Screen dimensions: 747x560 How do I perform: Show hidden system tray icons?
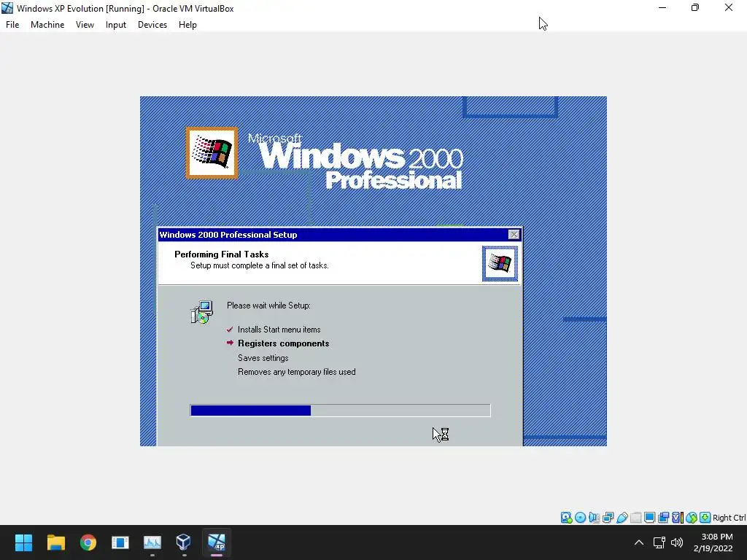coord(639,542)
